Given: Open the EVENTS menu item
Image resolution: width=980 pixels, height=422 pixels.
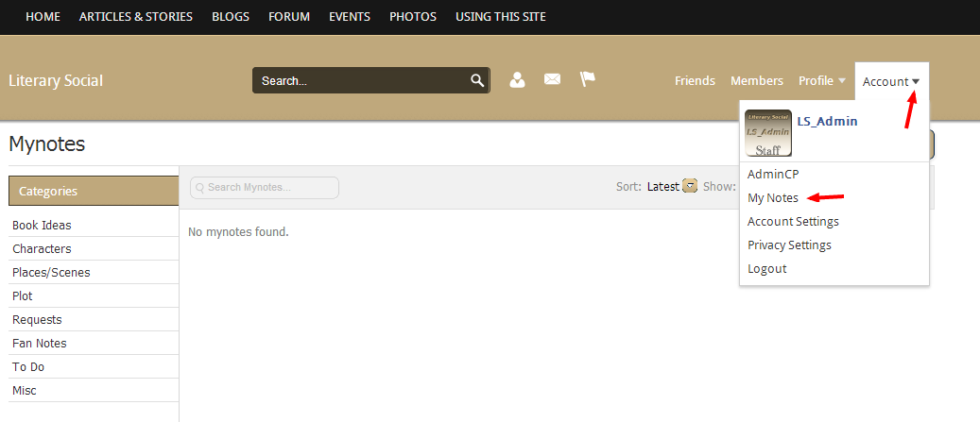Looking at the screenshot, I should click(x=350, y=17).
